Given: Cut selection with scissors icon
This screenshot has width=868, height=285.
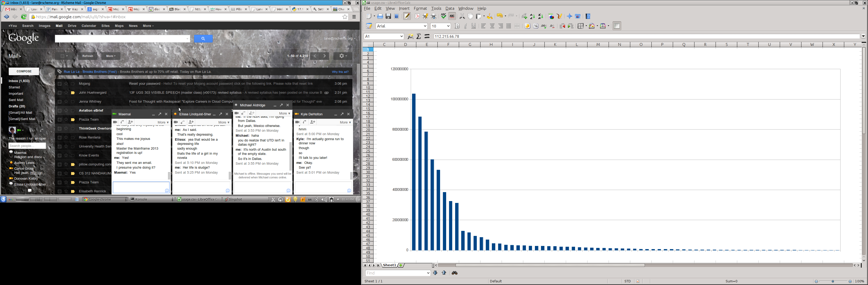Looking at the screenshot, I should coord(462,16).
